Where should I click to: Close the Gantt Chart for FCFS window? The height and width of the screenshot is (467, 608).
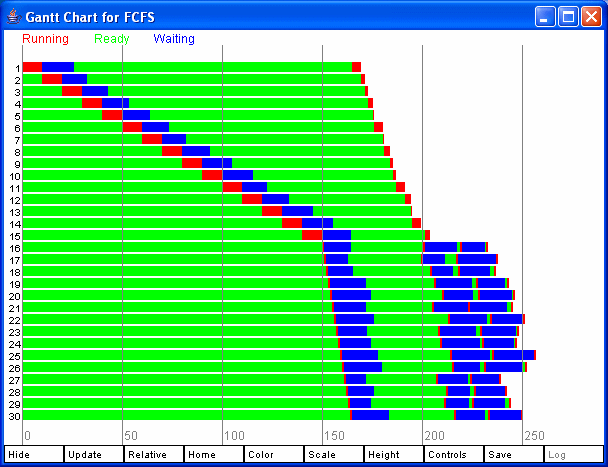tap(592, 17)
